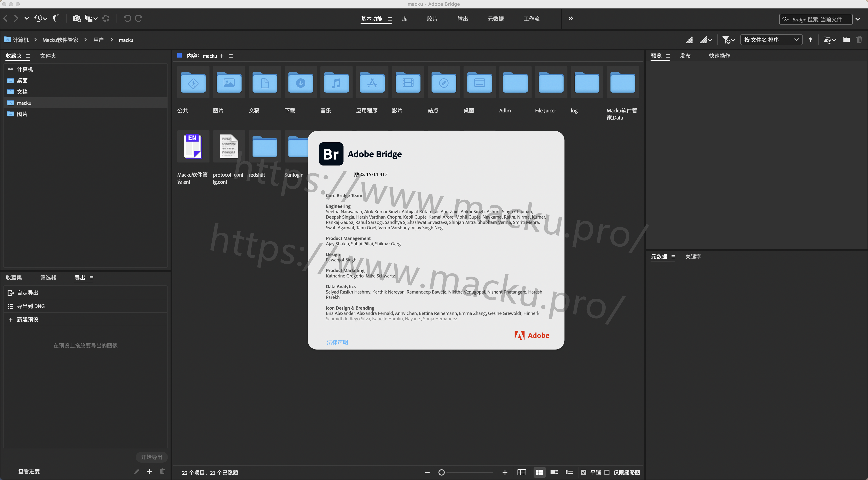Click the zoom slider handle
The width and height of the screenshot is (868, 480).
point(441,473)
